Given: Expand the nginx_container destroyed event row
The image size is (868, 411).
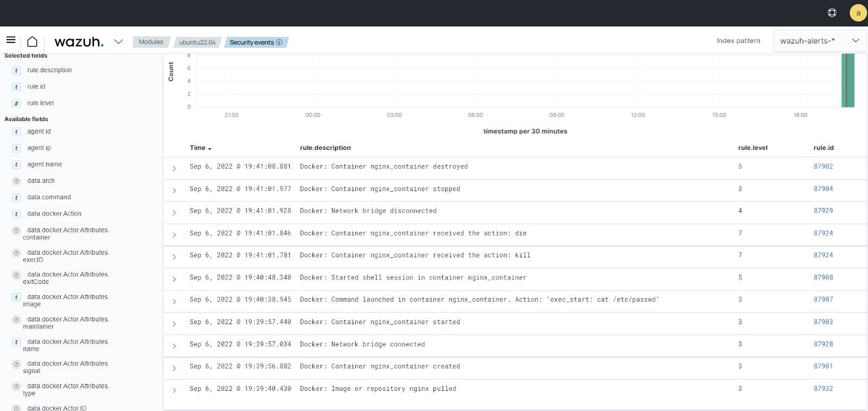Looking at the screenshot, I should tap(174, 168).
